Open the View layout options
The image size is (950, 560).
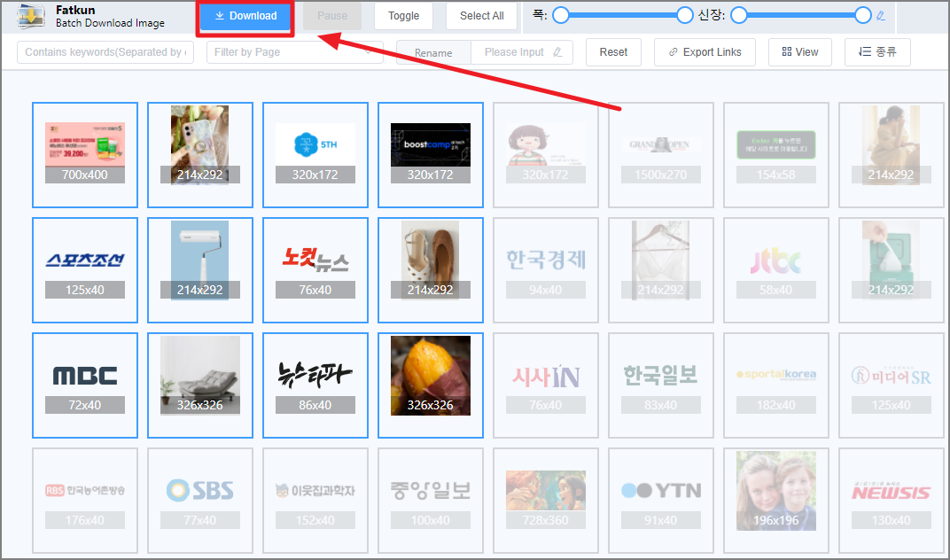tap(799, 52)
